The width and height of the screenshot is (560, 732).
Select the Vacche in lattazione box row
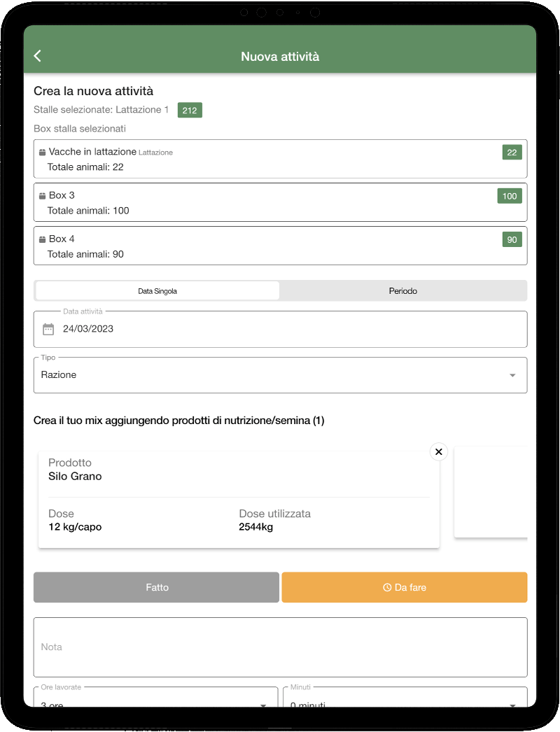pyautogui.click(x=280, y=160)
